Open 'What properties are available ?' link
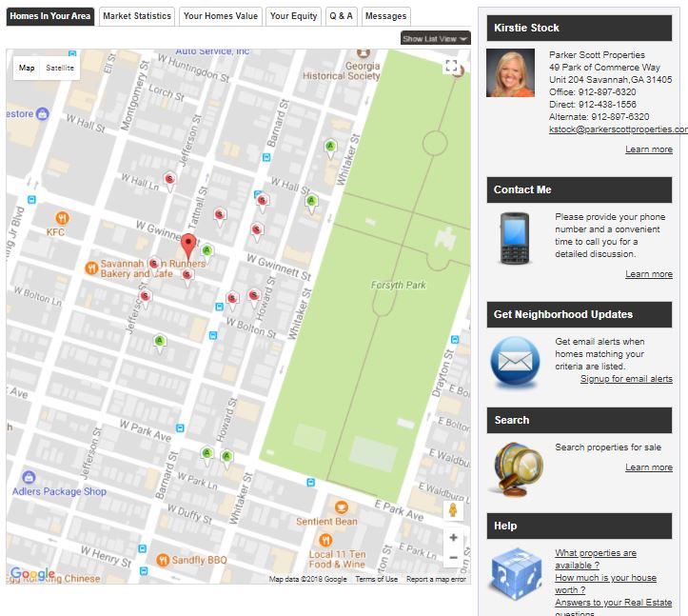Screen dimensions: 688x616 coord(596,559)
